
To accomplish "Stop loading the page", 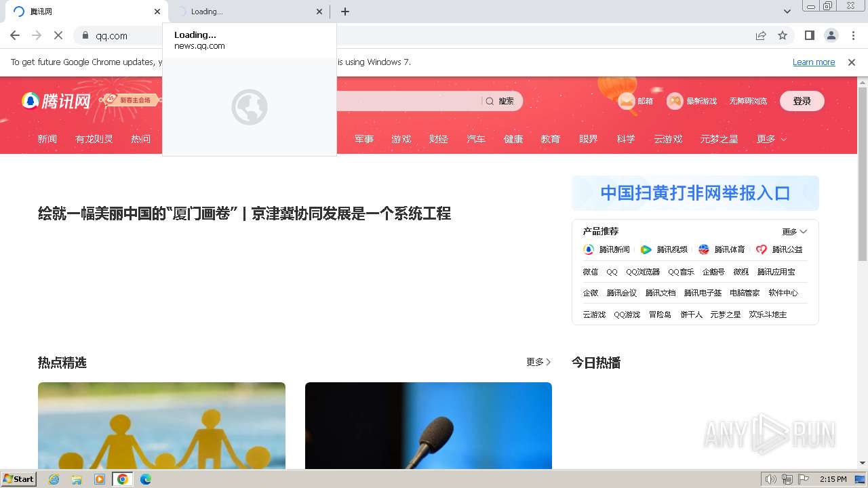I will tap(58, 35).
